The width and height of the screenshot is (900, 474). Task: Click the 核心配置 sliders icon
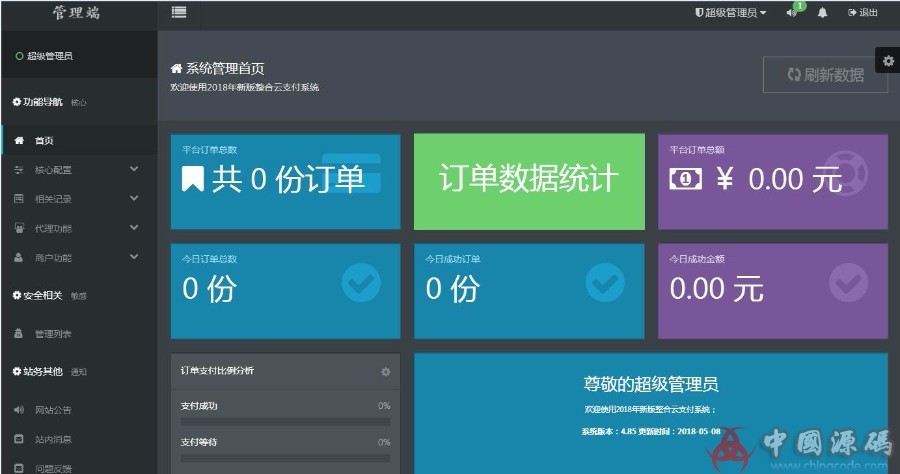pos(19,170)
